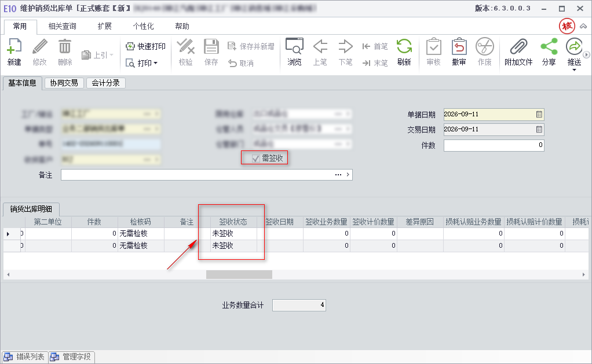Click the 保存并新增 icon

click(x=232, y=46)
